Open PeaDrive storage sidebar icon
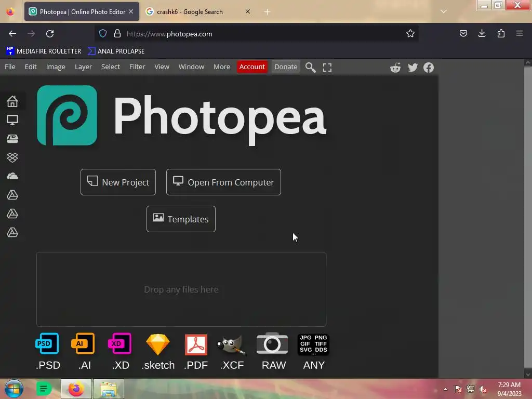Viewport: 532px width, 399px height. click(x=12, y=138)
